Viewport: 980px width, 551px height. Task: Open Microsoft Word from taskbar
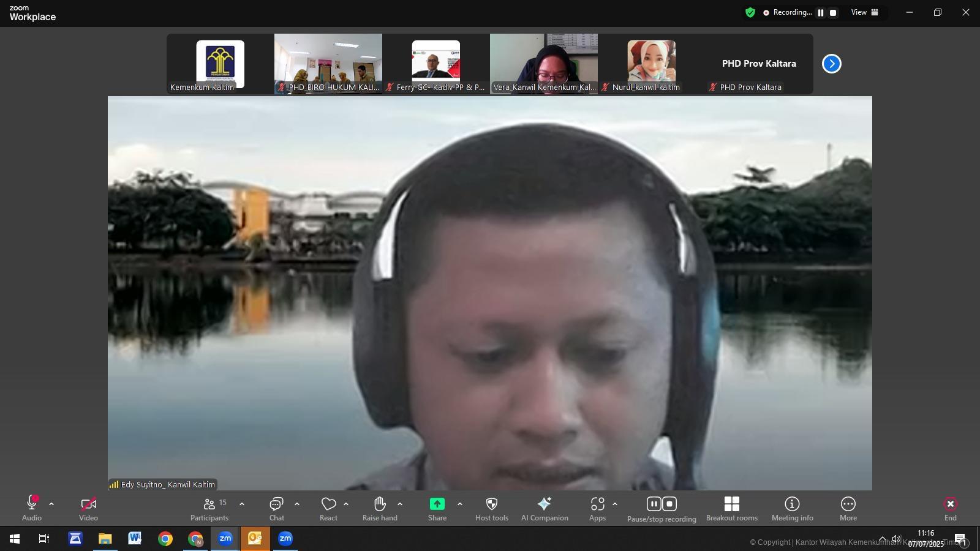135,539
